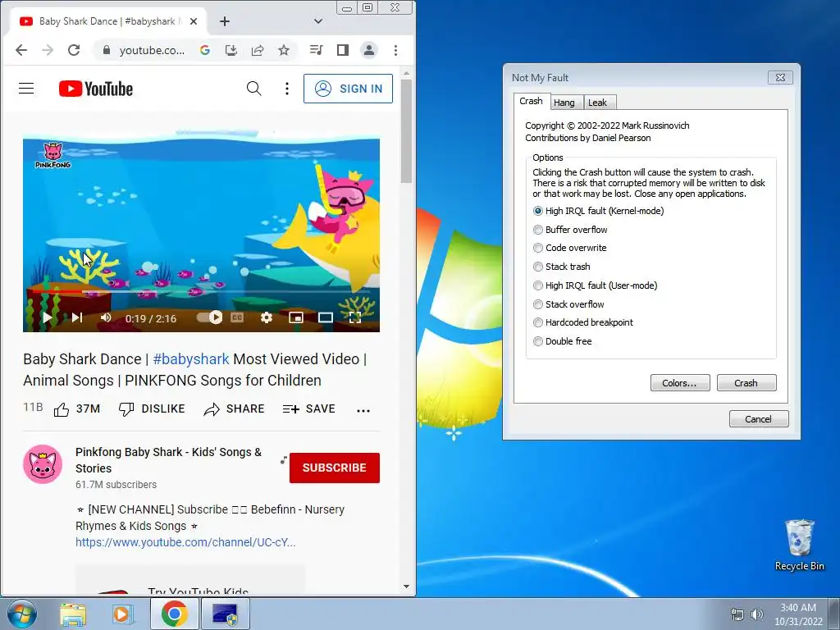This screenshot has width=840, height=630.
Task: Click the YouTube logo
Action: point(96,89)
